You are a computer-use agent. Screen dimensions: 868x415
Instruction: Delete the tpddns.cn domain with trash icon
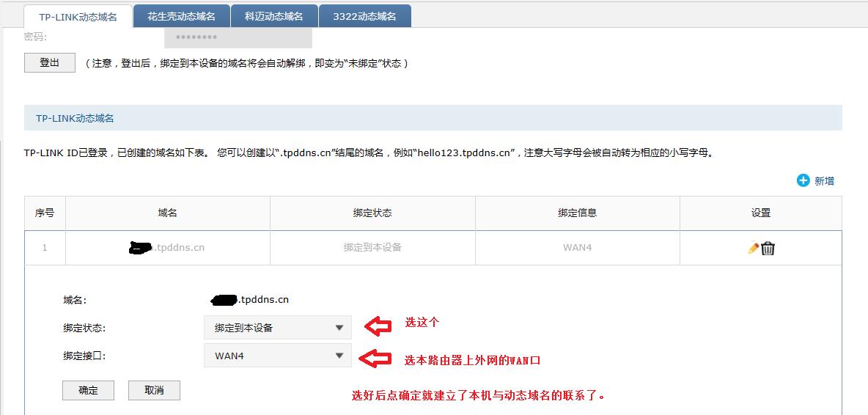(x=768, y=249)
